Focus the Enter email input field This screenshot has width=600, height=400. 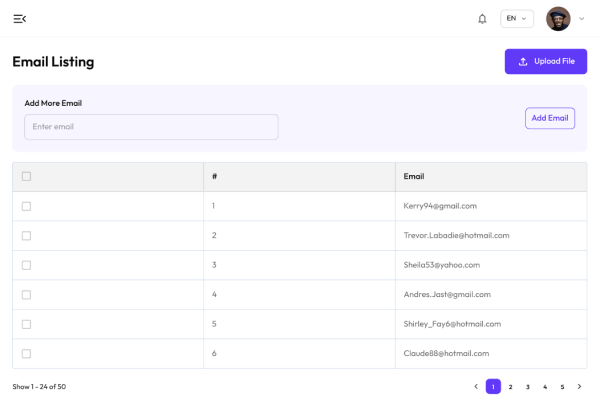[151, 127]
